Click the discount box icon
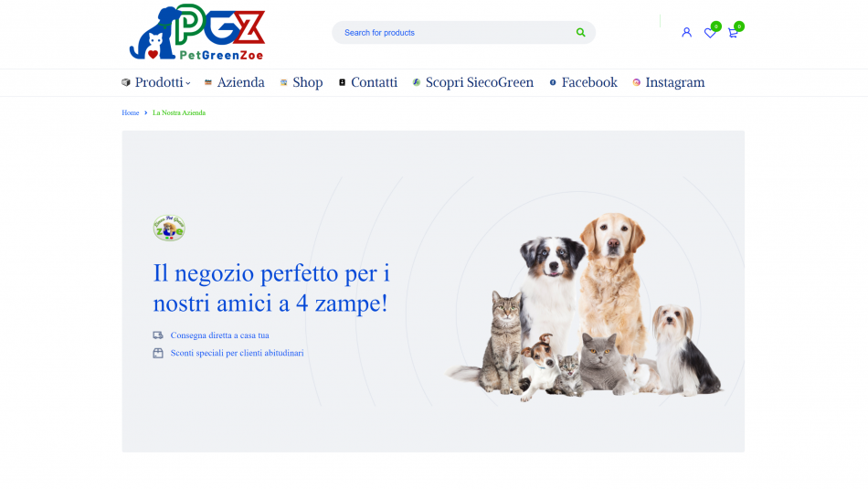Viewport: 868px width, 489px height. (x=158, y=353)
